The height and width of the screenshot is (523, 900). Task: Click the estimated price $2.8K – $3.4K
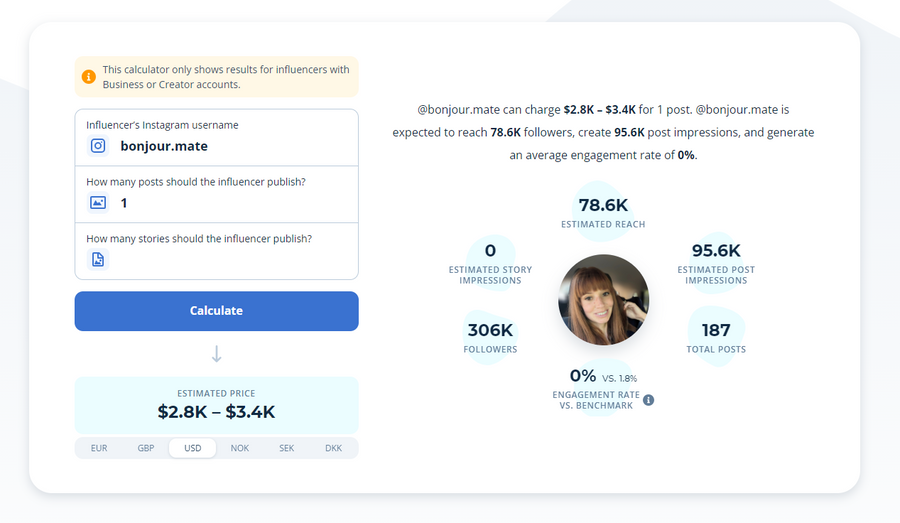216,412
